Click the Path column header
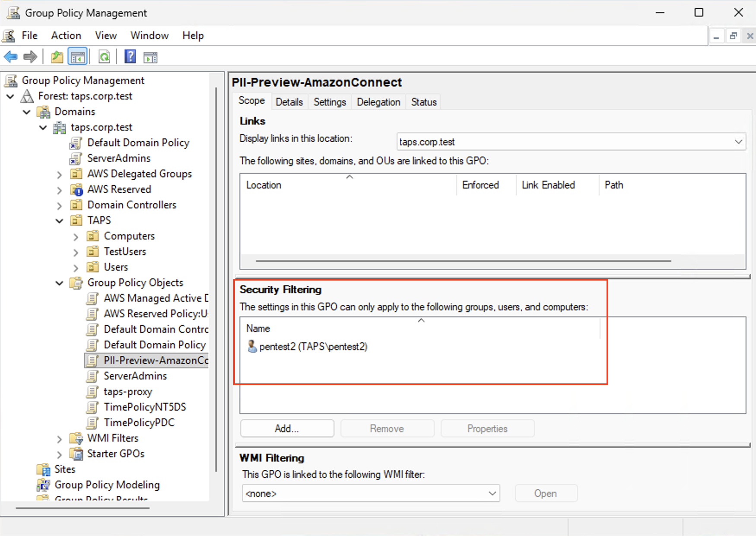Screen dimensions: 756x536 [672, 185]
